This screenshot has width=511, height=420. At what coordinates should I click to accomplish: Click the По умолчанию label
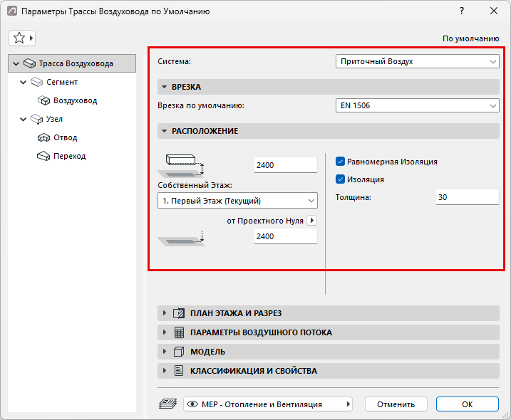pos(470,38)
